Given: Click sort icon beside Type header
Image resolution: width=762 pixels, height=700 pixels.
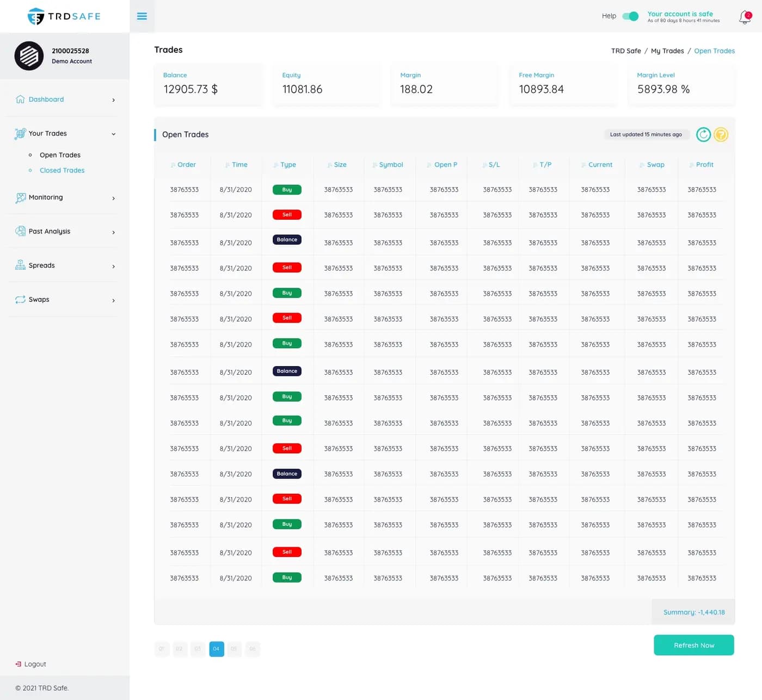Looking at the screenshot, I should click(276, 165).
